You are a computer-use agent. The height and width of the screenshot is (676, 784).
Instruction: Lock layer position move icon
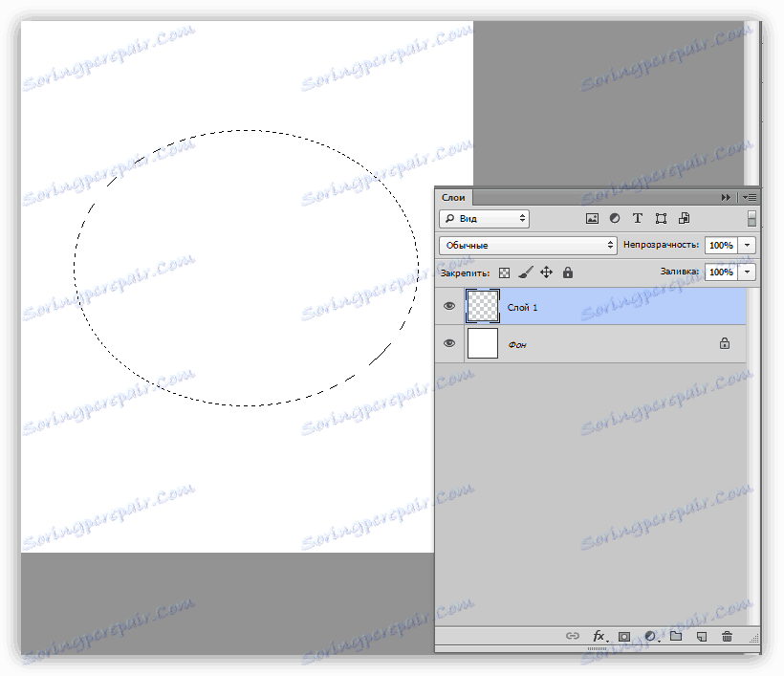tap(546, 273)
